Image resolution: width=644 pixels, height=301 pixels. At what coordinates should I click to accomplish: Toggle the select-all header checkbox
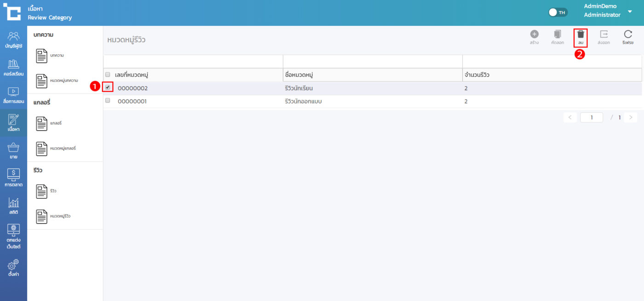tap(108, 75)
